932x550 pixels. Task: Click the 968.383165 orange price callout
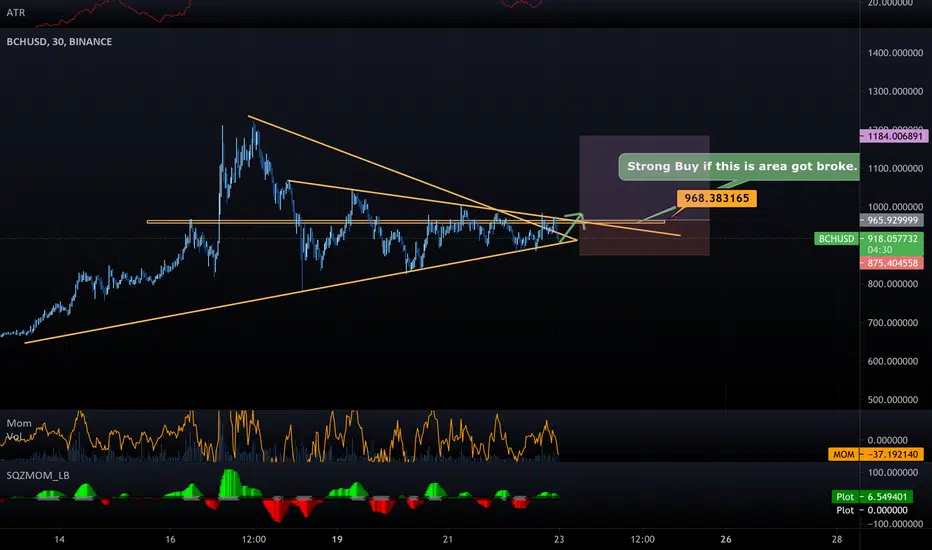(x=716, y=199)
